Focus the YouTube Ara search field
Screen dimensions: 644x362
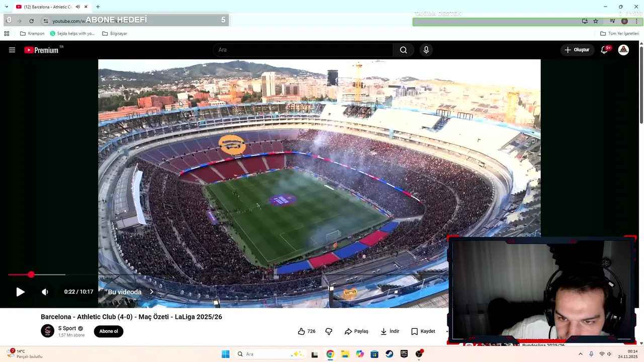(x=303, y=50)
